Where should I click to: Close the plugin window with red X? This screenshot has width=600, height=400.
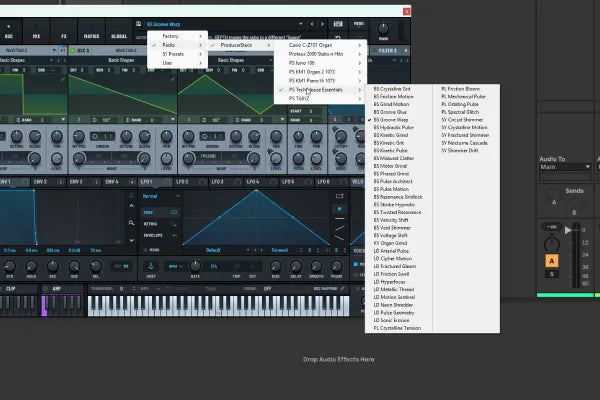pos(406,11)
